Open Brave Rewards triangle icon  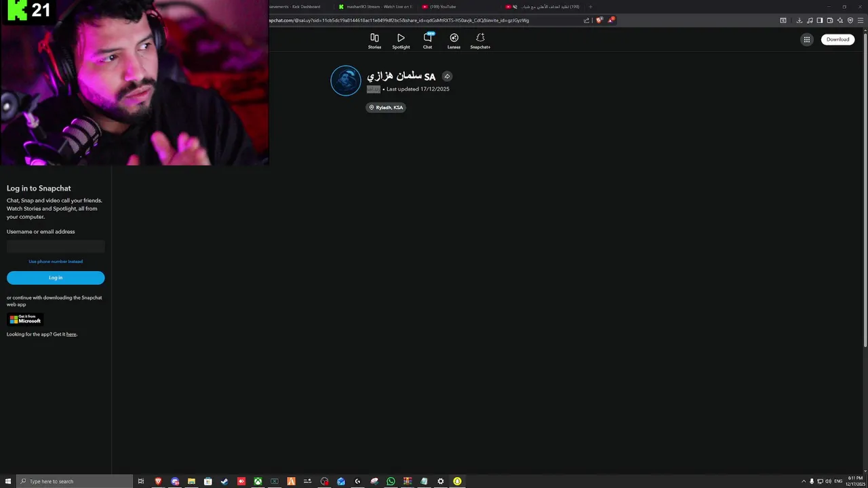click(611, 20)
